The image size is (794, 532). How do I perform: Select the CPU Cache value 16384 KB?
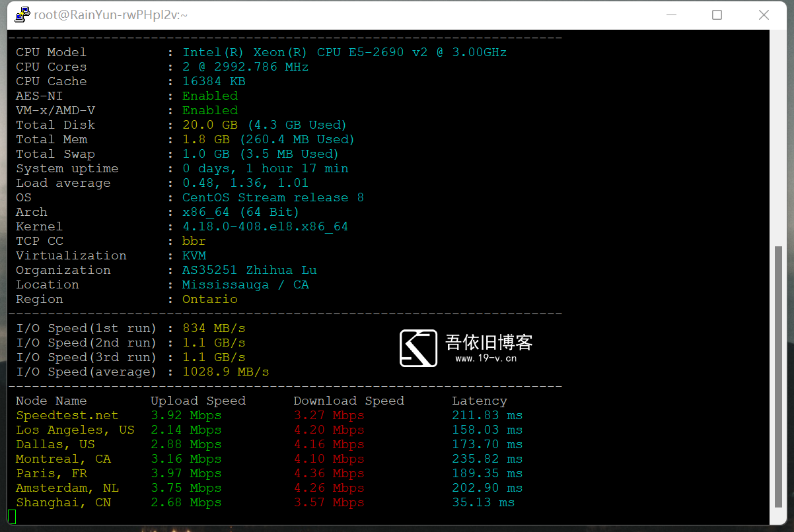tap(214, 81)
